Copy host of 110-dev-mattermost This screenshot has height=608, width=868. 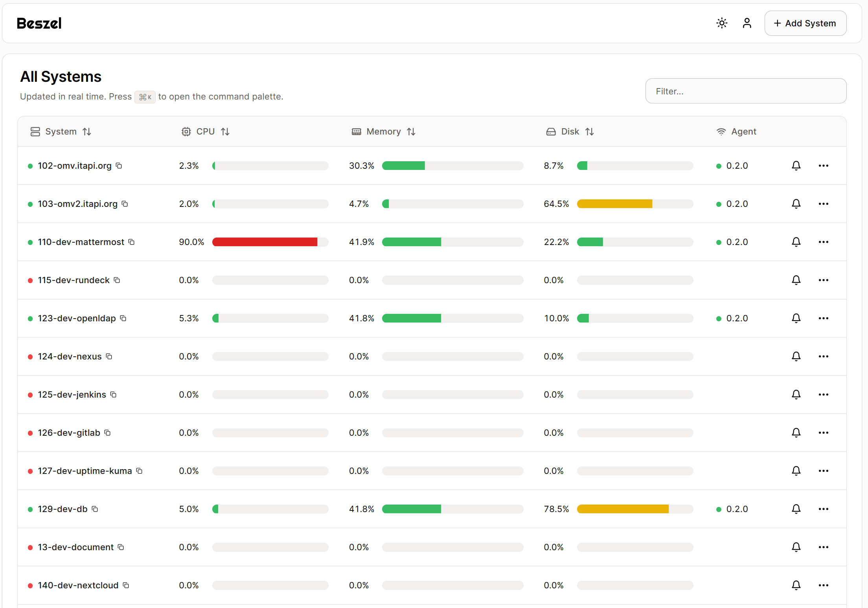(132, 242)
